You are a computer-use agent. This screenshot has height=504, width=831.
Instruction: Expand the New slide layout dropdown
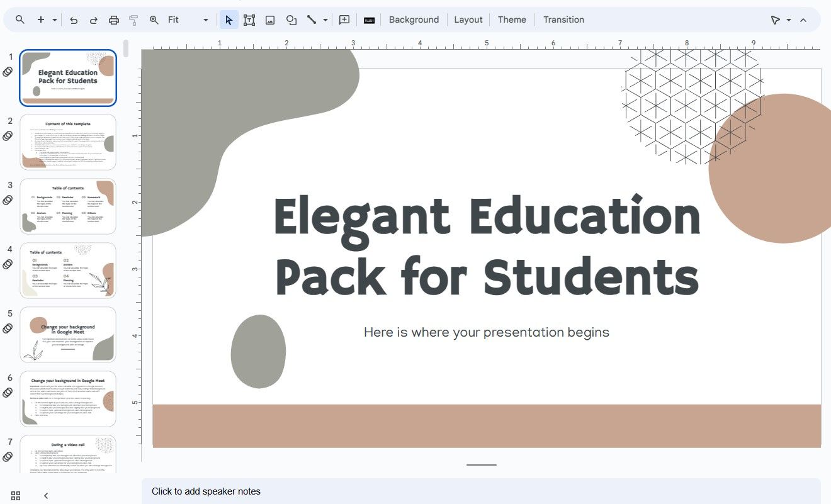tap(54, 20)
